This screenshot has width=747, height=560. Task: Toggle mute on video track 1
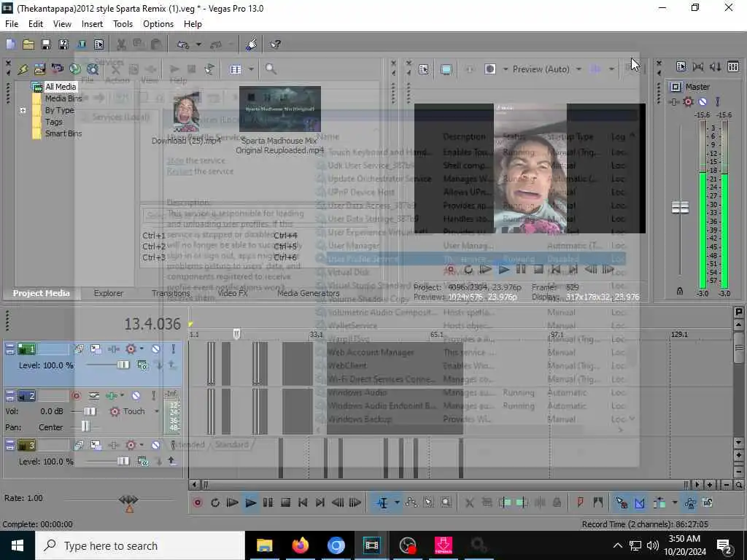pos(156,349)
